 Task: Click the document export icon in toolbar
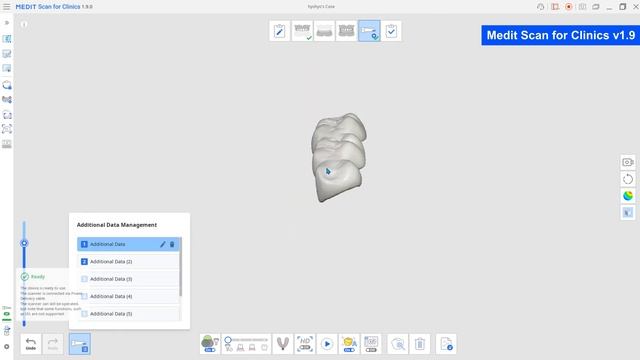point(446,344)
